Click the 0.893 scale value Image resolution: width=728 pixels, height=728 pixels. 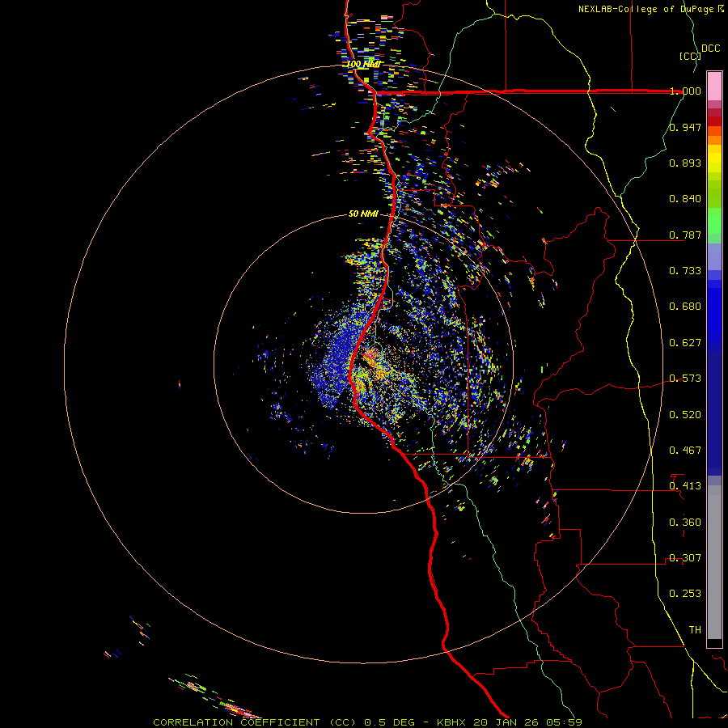point(685,163)
